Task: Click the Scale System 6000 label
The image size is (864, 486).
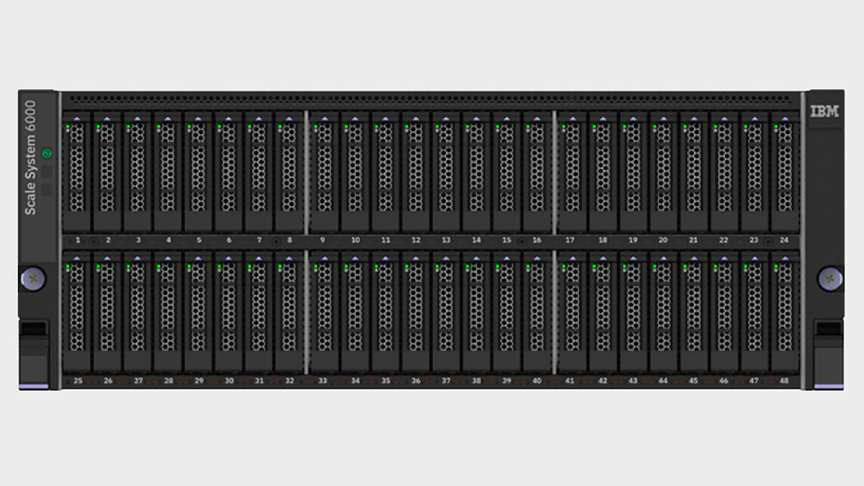Action: (30, 158)
